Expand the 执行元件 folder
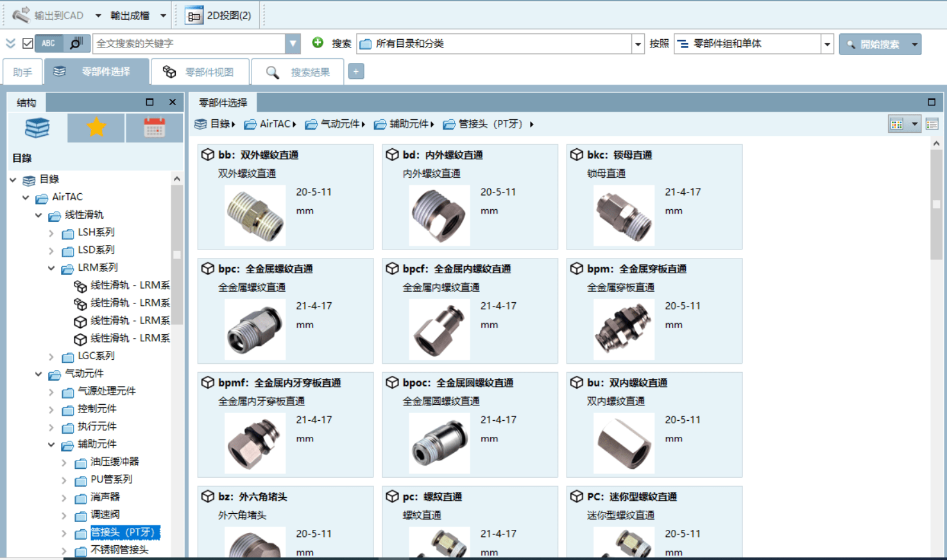Viewport: 947px width, 560px height. tap(51, 427)
